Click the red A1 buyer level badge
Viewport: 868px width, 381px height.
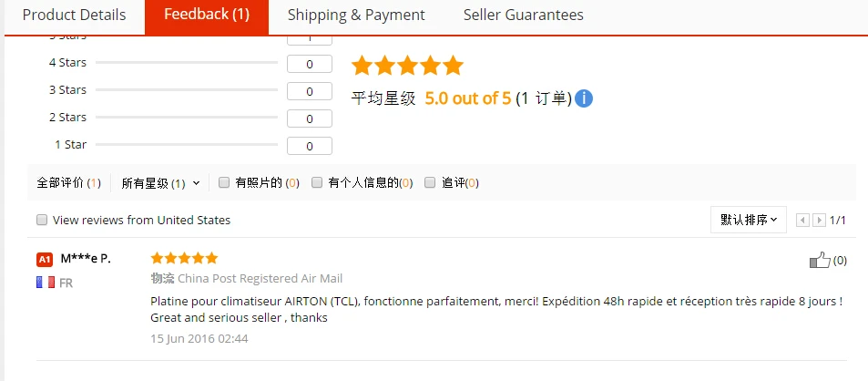pos(45,259)
